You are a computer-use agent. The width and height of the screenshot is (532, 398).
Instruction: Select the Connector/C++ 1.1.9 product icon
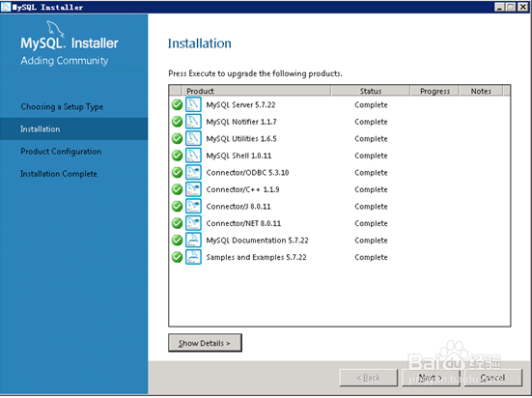click(193, 189)
